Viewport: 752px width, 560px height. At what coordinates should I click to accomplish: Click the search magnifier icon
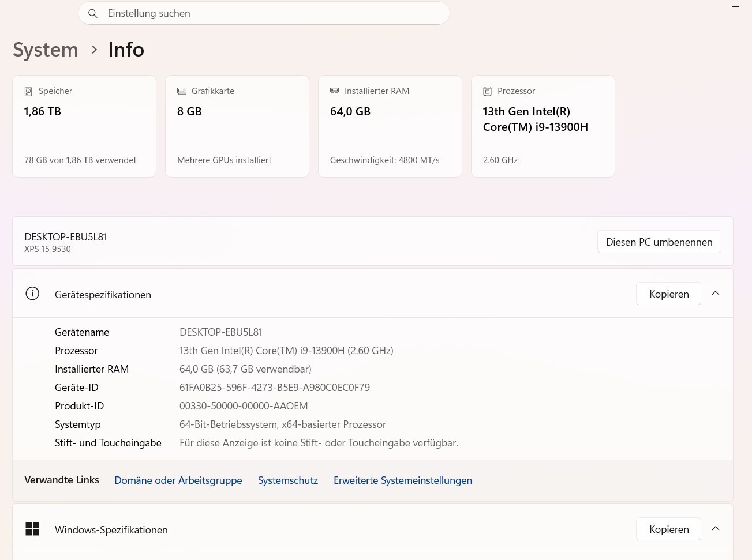click(93, 13)
